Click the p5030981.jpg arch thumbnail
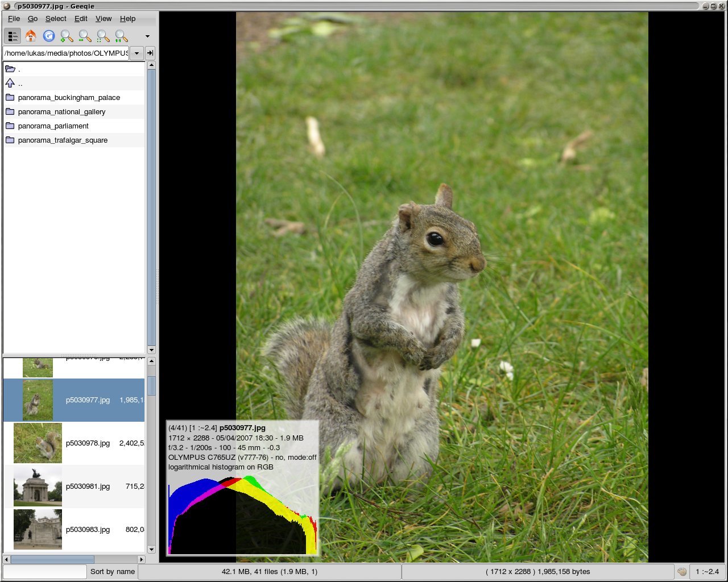 [x=38, y=487]
